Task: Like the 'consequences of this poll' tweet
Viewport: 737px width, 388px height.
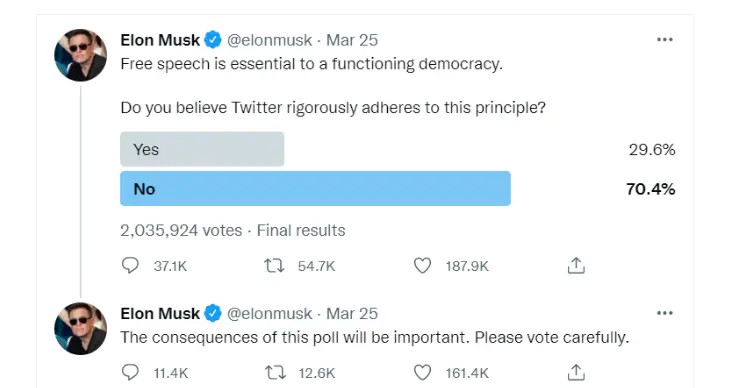Action: [x=422, y=372]
